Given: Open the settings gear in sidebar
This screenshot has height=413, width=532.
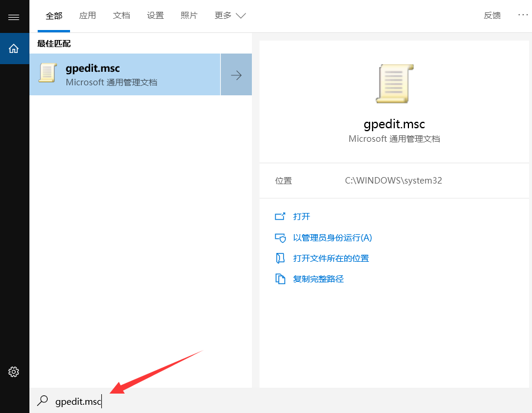Looking at the screenshot, I should [14, 372].
